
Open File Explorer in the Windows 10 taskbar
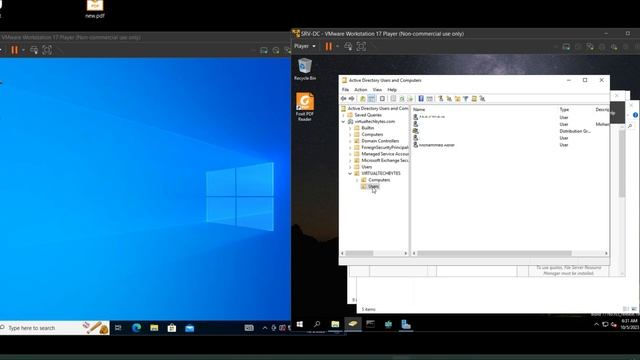pos(154,328)
